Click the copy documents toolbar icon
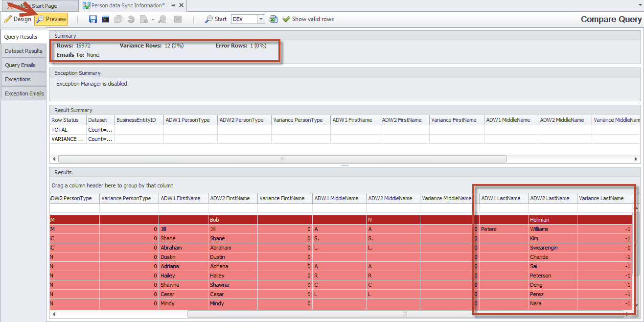This screenshot has height=322, width=644. (x=118, y=19)
